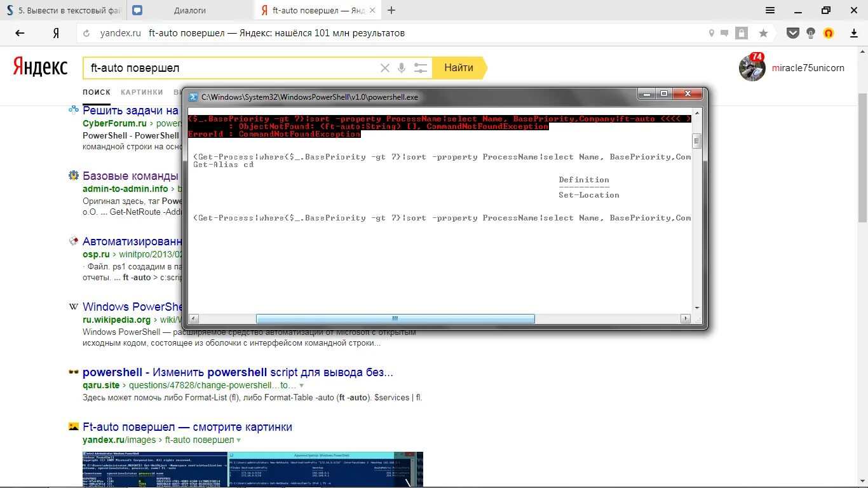The image size is (868, 488).
Task: Expand the qaru.site result dropdown arrow
Action: 301,386
